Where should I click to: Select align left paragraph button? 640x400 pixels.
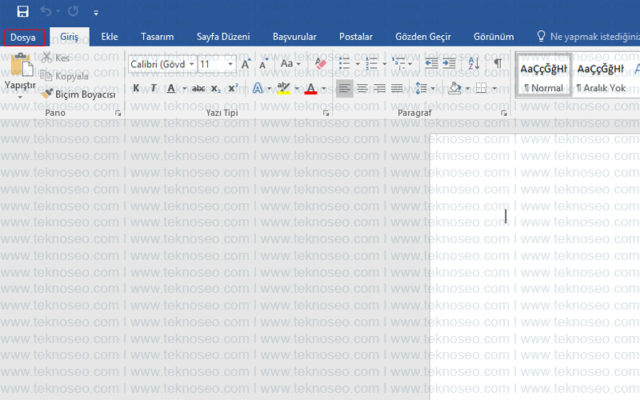point(344,88)
